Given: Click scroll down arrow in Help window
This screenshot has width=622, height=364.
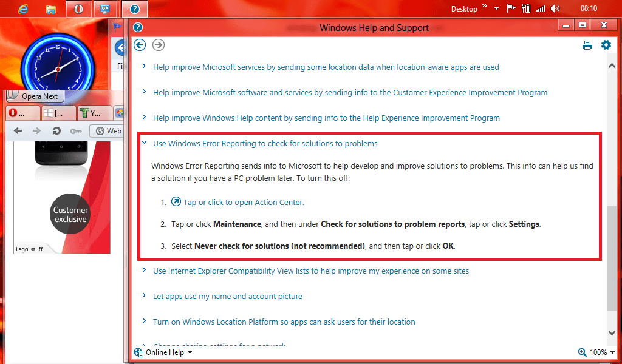Looking at the screenshot, I should pyautogui.click(x=612, y=332).
